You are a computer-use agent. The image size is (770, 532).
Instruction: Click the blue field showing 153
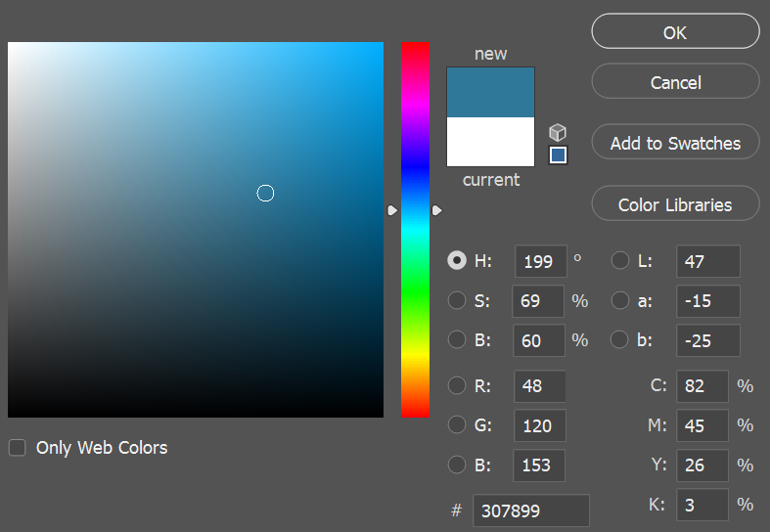coord(539,465)
